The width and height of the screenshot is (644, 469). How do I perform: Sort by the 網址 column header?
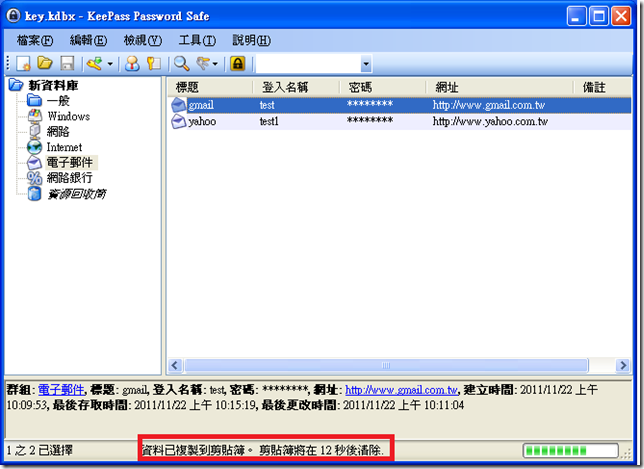[x=499, y=87]
